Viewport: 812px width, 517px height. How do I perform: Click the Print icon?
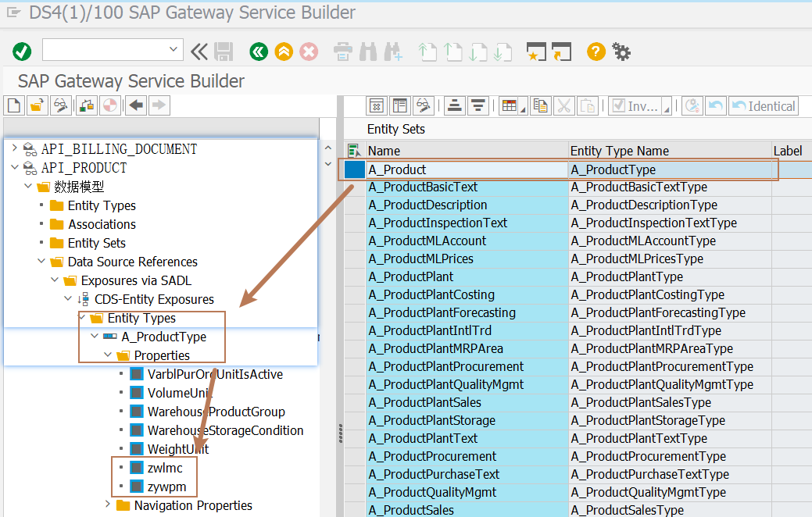pos(342,52)
